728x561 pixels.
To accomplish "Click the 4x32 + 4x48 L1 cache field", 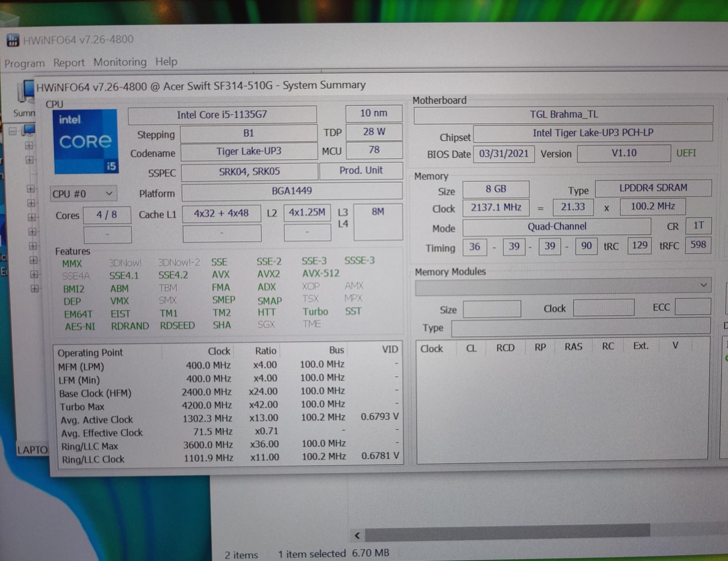I will tap(221, 213).
